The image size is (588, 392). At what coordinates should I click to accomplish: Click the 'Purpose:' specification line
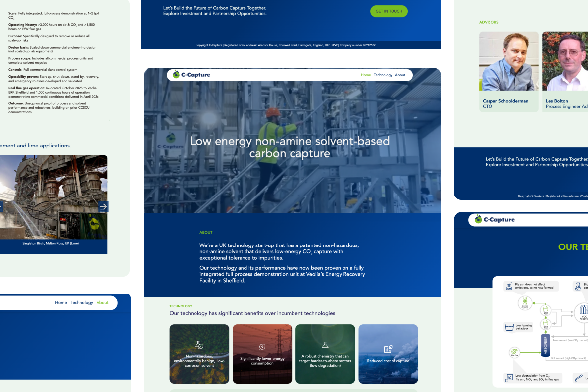(49, 38)
